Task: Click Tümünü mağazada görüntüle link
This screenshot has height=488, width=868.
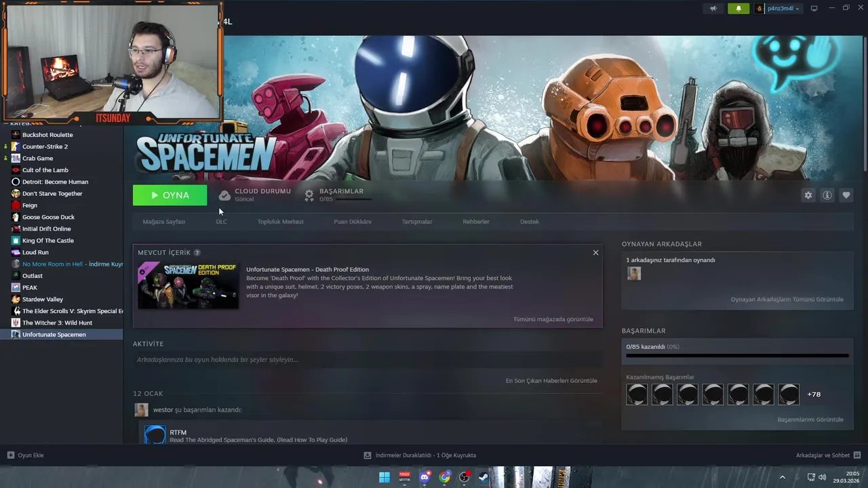Action: point(553,319)
